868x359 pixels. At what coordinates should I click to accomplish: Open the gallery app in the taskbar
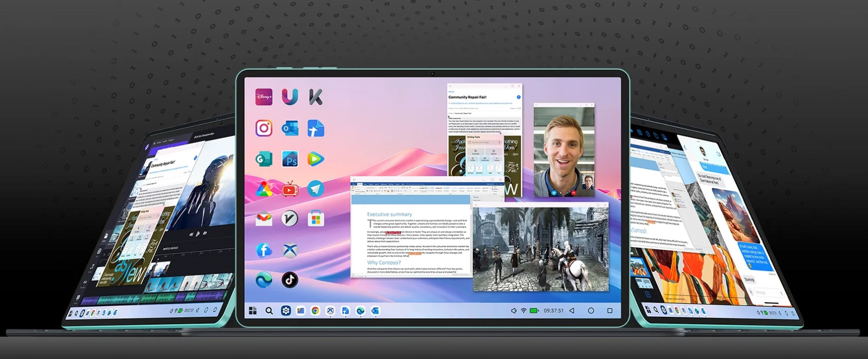tap(301, 311)
